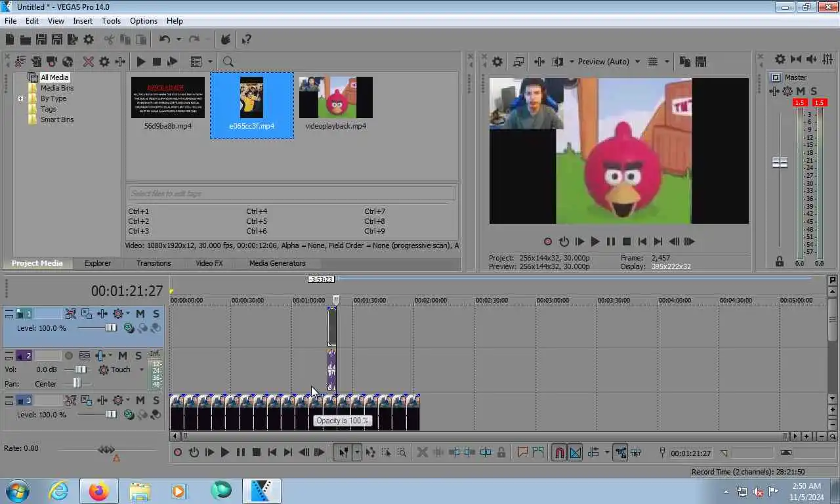Open Track FX on video track 1
840x504 pixels.
click(102, 314)
